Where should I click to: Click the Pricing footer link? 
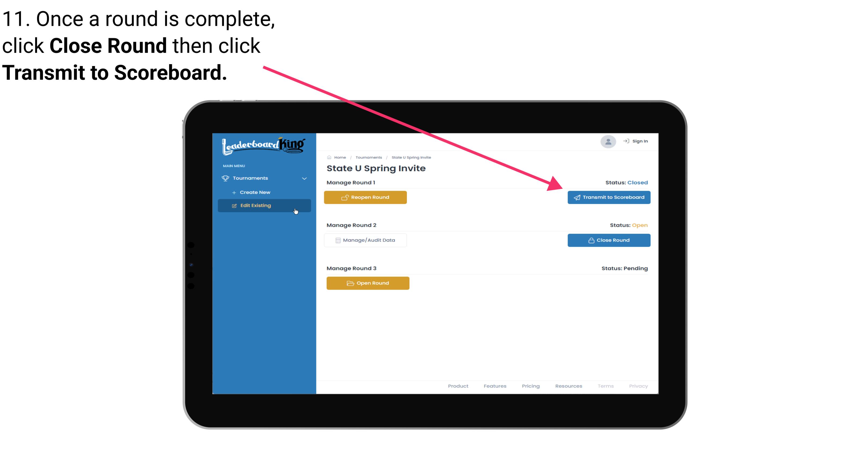tap(531, 385)
